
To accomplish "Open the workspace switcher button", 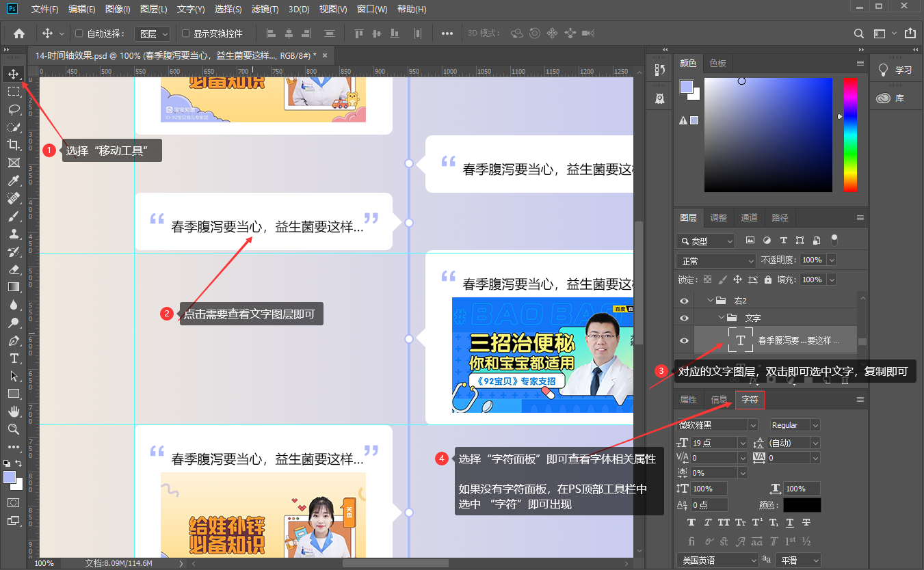I will (x=883, y=33).
